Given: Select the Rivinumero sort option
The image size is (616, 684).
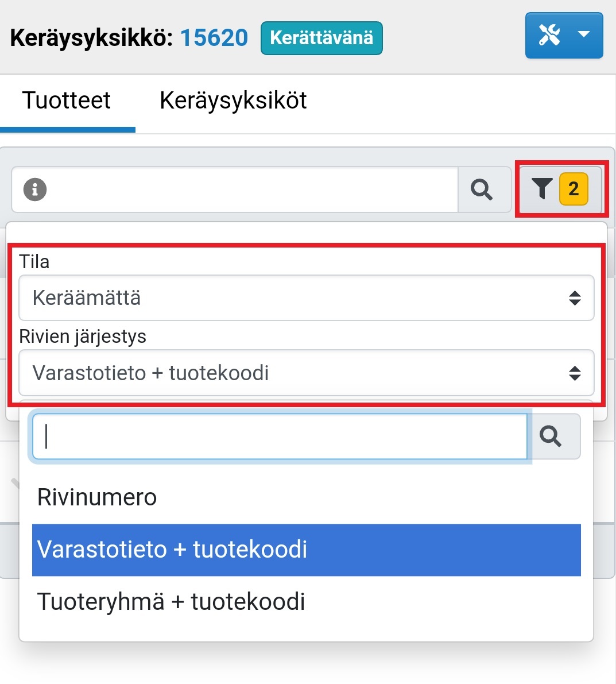Looking at the screenshot, I should click(97, 497).
